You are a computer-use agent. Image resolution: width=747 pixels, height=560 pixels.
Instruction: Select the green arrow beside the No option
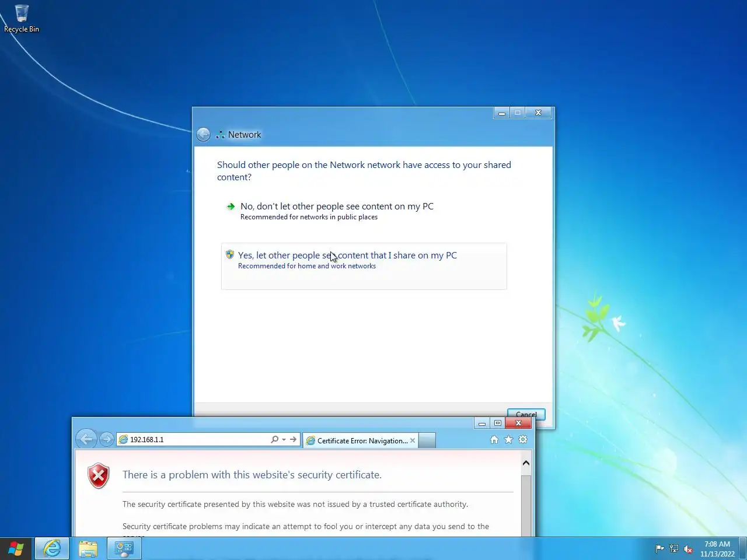tap(231, 206)
